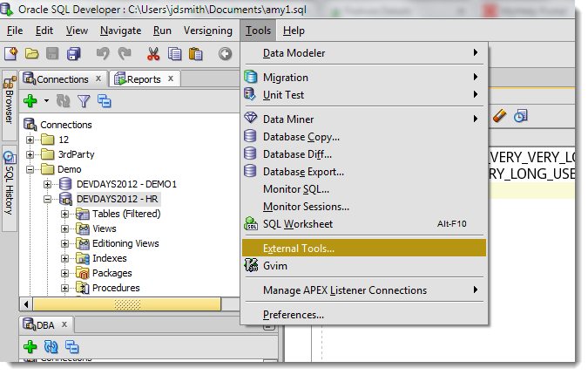588x375 pixels.
Task: Click left scroll arrow in Connections tree
Action: click(26, 304)
